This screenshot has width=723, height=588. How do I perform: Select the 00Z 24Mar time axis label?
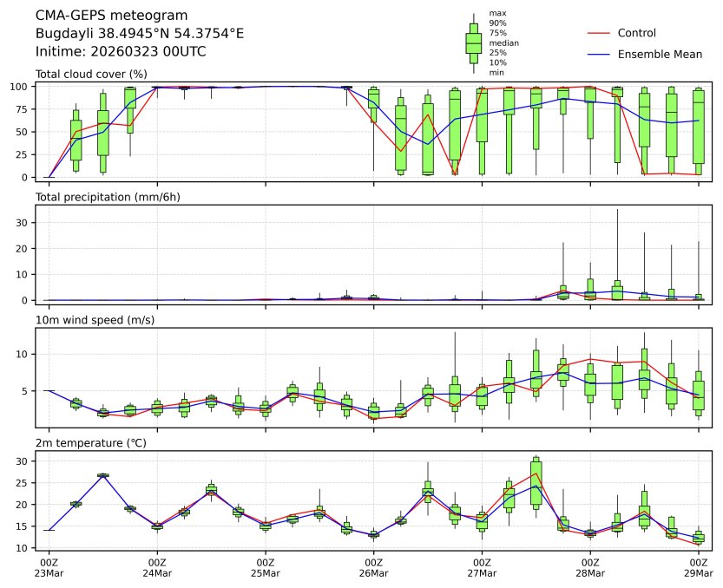[157, 568]
